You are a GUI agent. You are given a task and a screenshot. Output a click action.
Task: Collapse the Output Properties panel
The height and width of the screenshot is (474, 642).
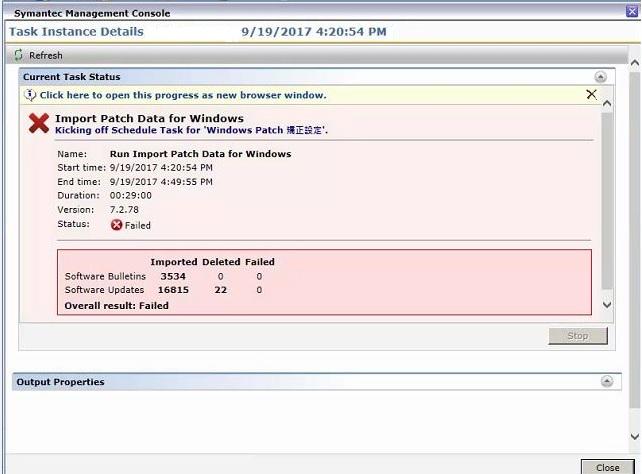coord(607,381)
